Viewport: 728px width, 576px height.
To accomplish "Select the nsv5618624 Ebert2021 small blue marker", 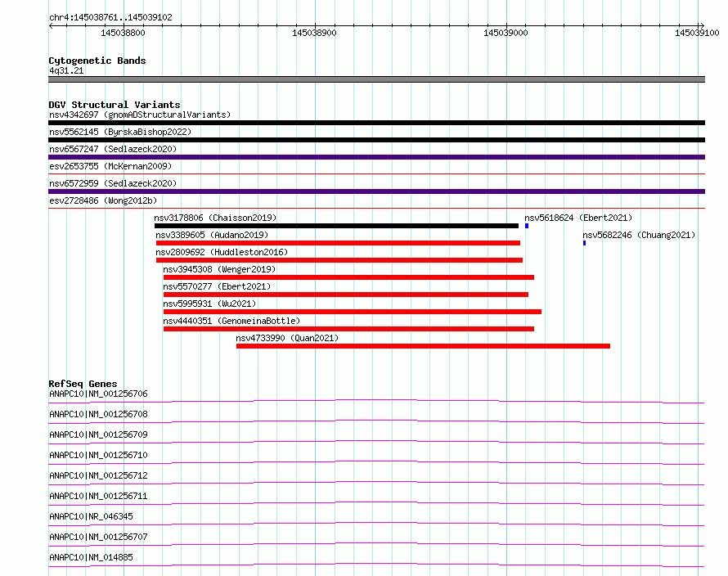I will pyautogui.click(x=527, y=226).
